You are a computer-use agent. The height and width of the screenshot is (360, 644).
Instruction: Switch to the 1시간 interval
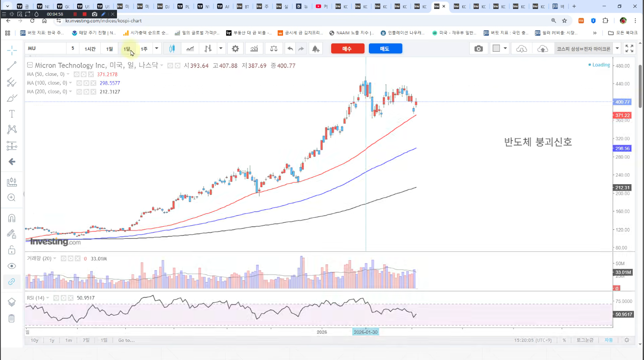pyautogui.click(x=90, y=49)
